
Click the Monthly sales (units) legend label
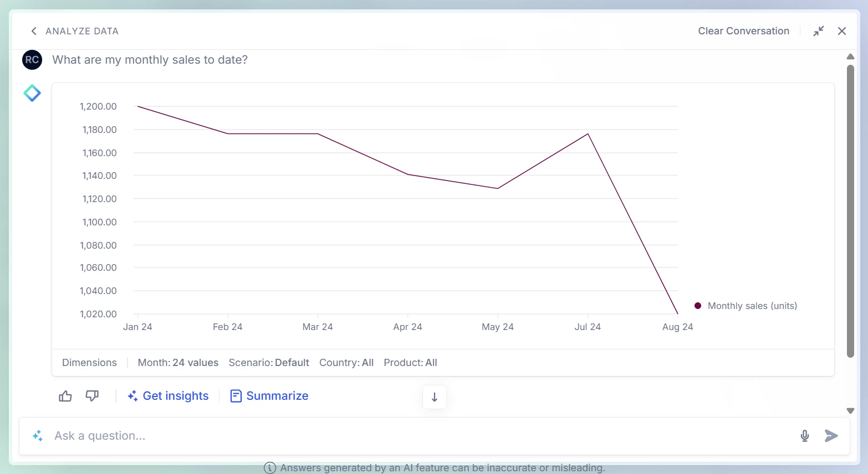tap(752, 306)
